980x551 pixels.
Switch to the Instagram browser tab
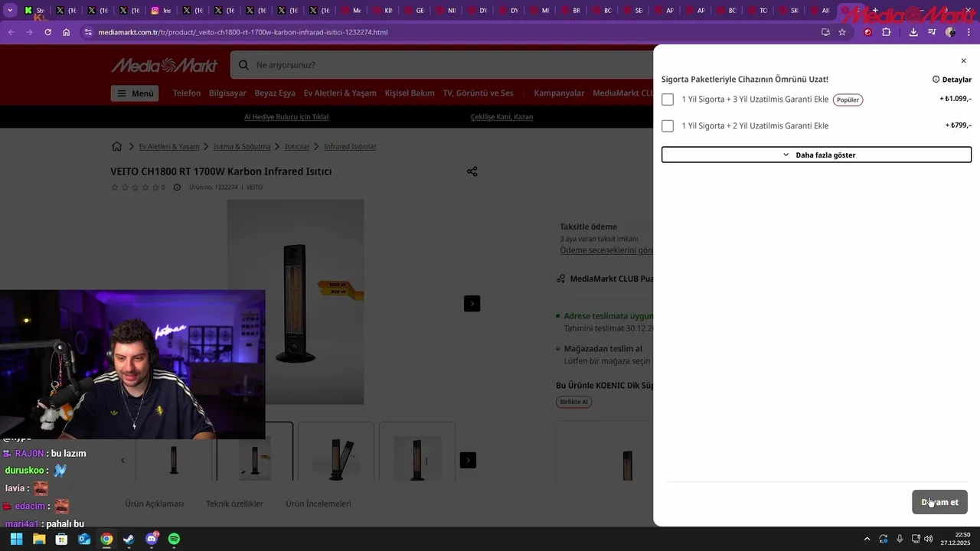click(x=160, y=11)
